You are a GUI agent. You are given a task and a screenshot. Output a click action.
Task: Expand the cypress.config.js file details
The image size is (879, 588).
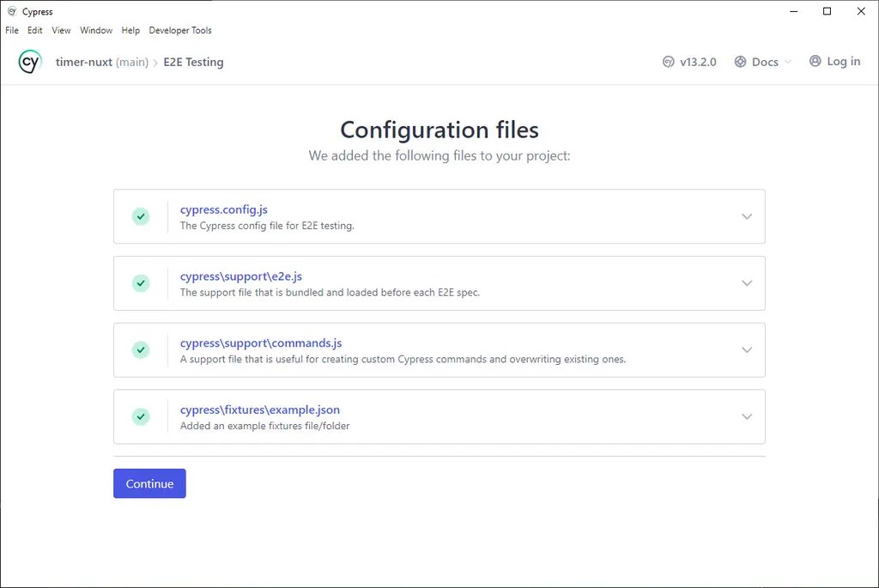point(747,216)
